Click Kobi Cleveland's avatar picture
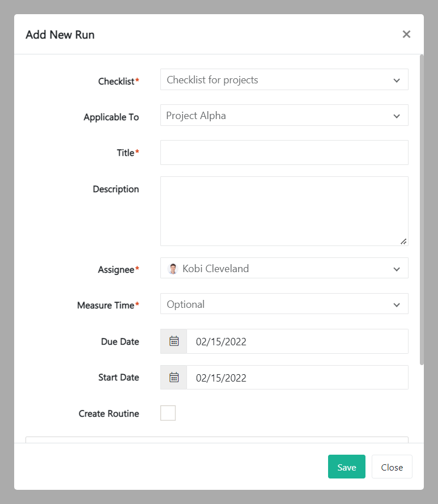 coord(173,269)
